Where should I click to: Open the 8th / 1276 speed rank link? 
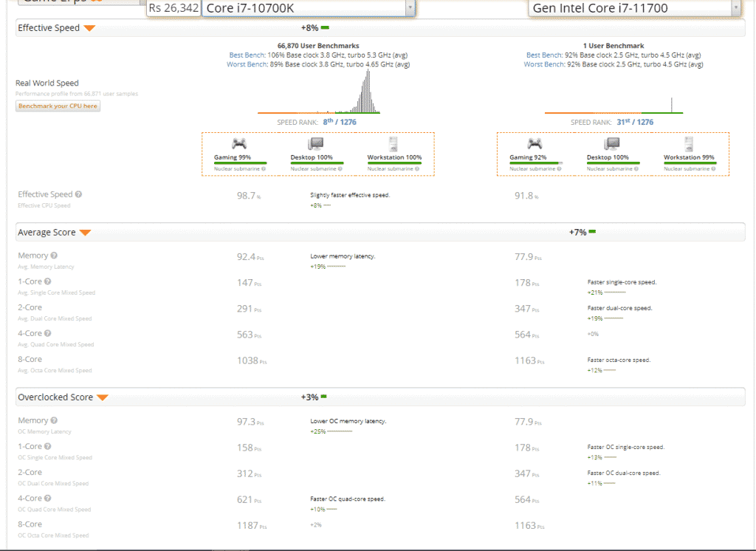[340, 122]
